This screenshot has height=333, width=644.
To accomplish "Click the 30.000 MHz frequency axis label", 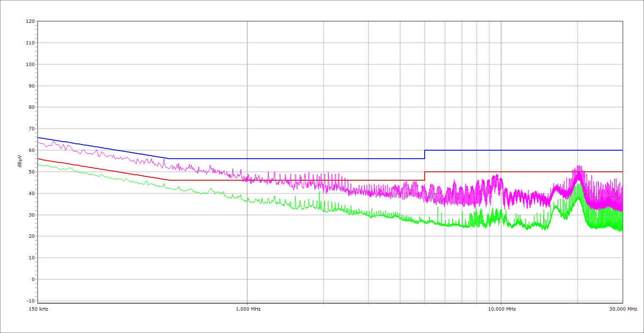I will pyautogui.click(x=623, y=309).
